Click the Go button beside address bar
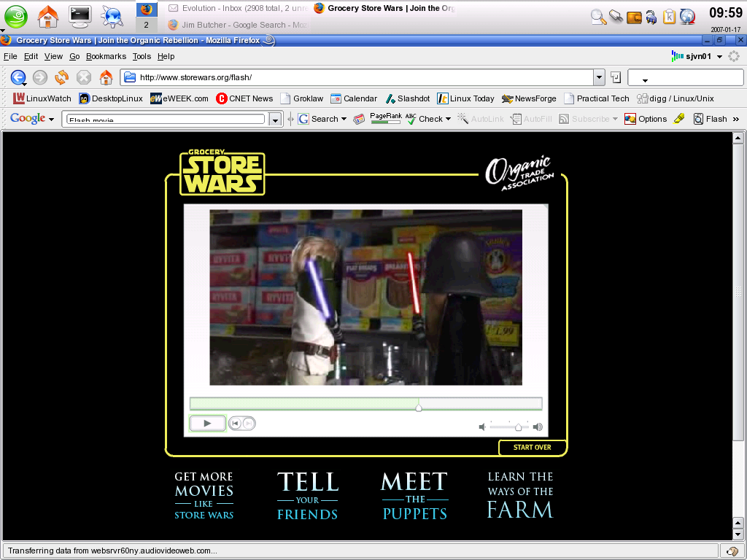The height and width of the screenshot is (560, 747). [x=616, y=77]
